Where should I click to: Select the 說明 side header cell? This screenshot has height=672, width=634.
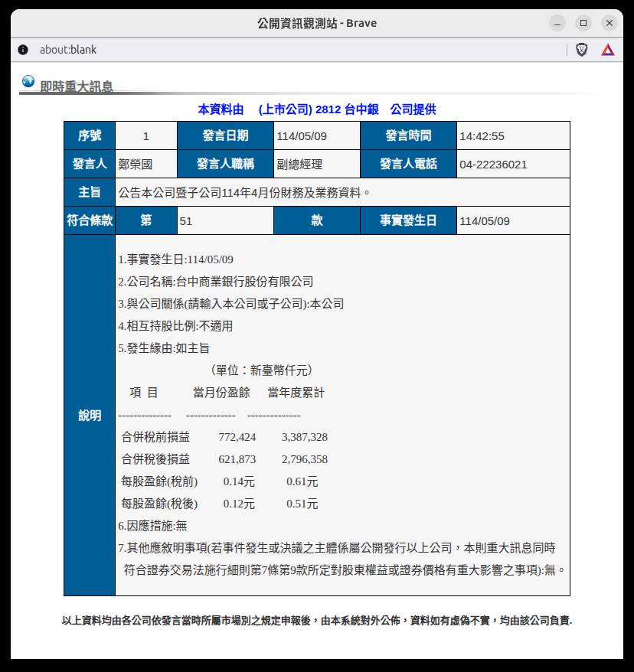point(90,416)
